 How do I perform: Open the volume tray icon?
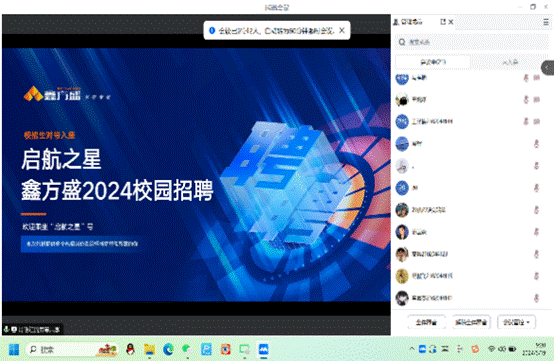tap(502, 349)
